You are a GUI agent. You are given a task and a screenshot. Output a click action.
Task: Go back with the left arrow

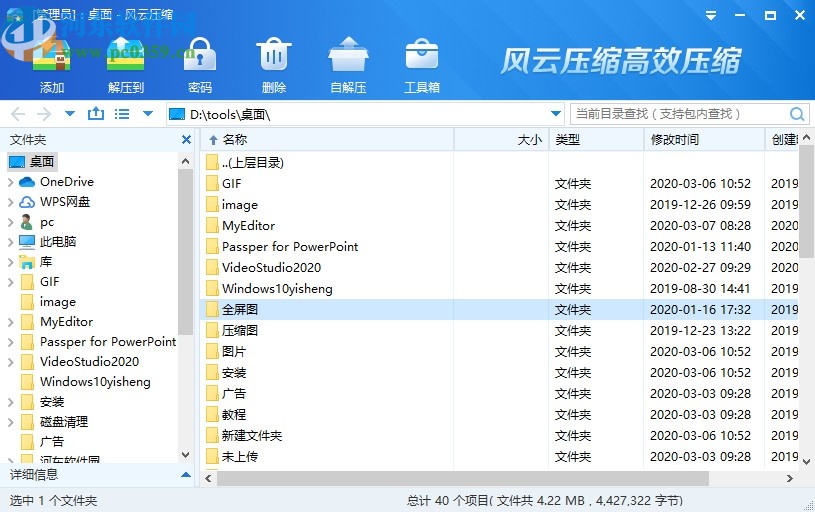[18, 114]
